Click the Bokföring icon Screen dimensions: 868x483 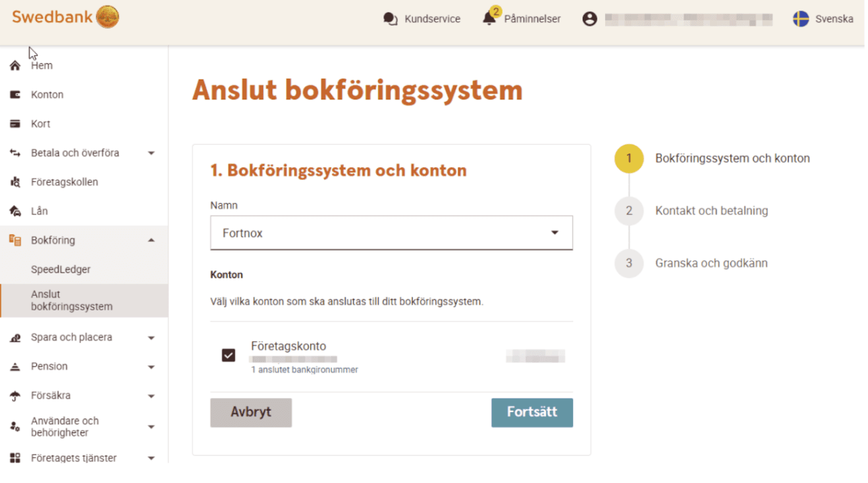(x=15, y=240)
